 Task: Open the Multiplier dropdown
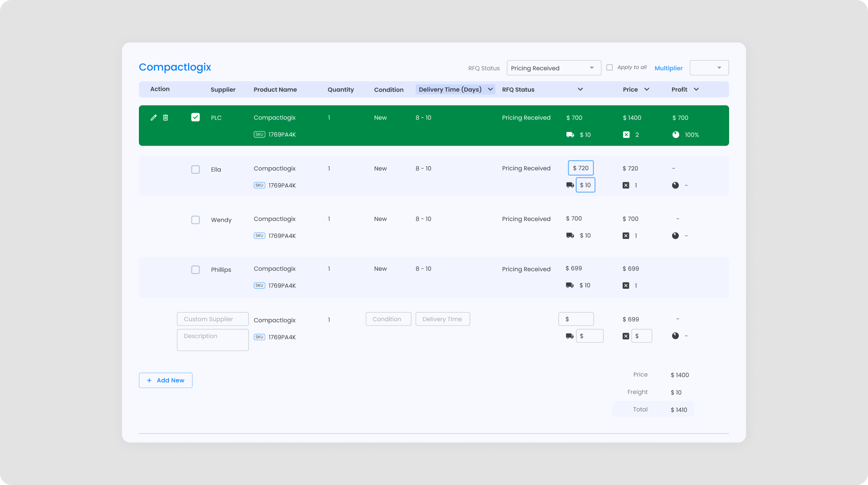[709, 68]
